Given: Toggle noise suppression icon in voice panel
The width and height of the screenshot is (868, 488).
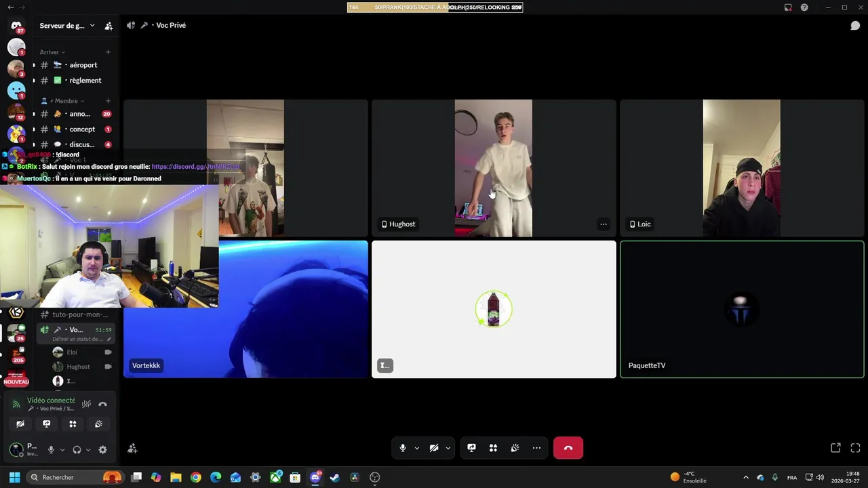Looking at the screenshot, I should (86, 404).
